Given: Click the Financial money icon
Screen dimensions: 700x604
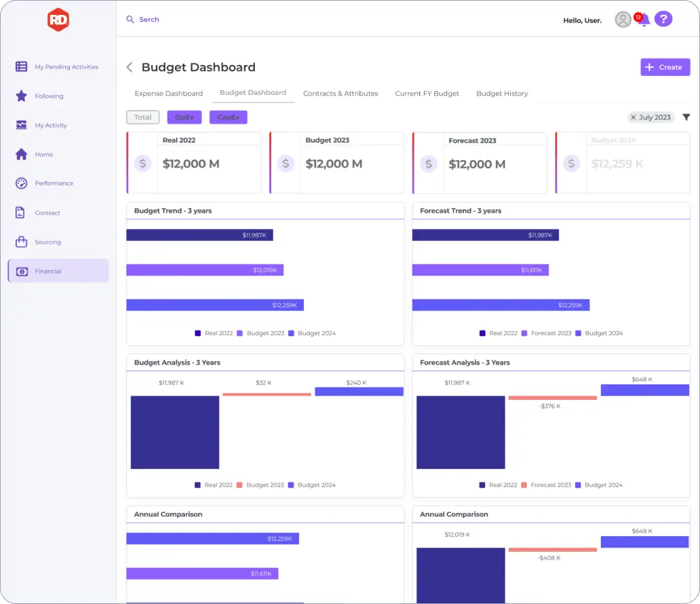Looking at the screenshot, I should [22, 271].
